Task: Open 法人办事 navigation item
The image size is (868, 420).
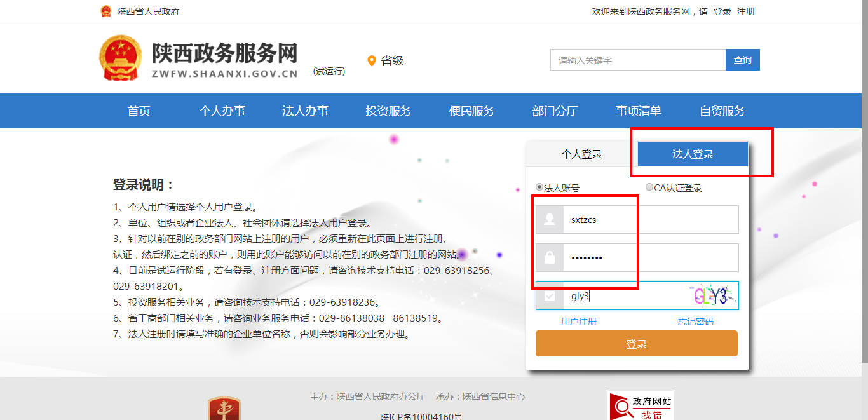Action: (305, 111)
